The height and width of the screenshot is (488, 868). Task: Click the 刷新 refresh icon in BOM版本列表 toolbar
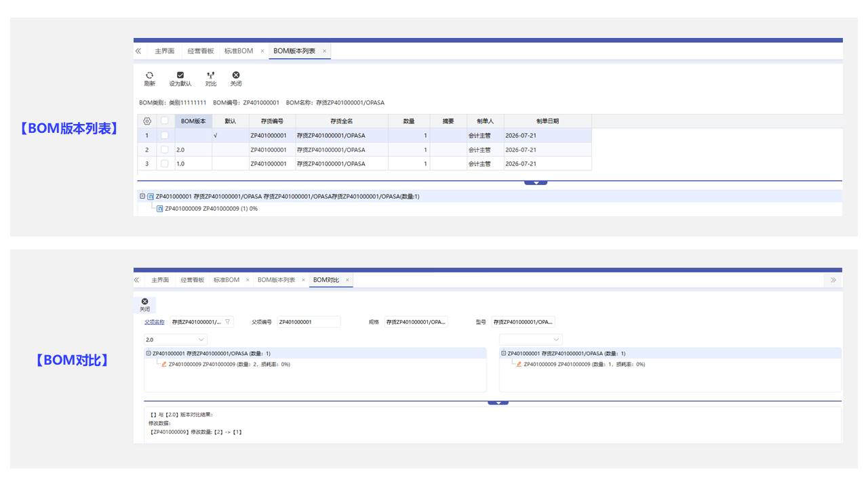(149, 75)
